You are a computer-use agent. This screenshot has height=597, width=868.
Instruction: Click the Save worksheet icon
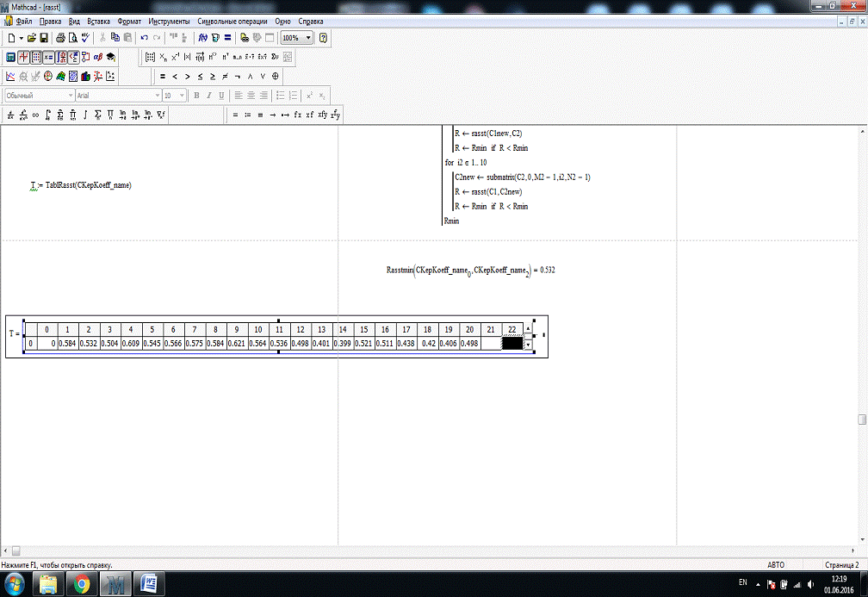(x=43, y=38)
